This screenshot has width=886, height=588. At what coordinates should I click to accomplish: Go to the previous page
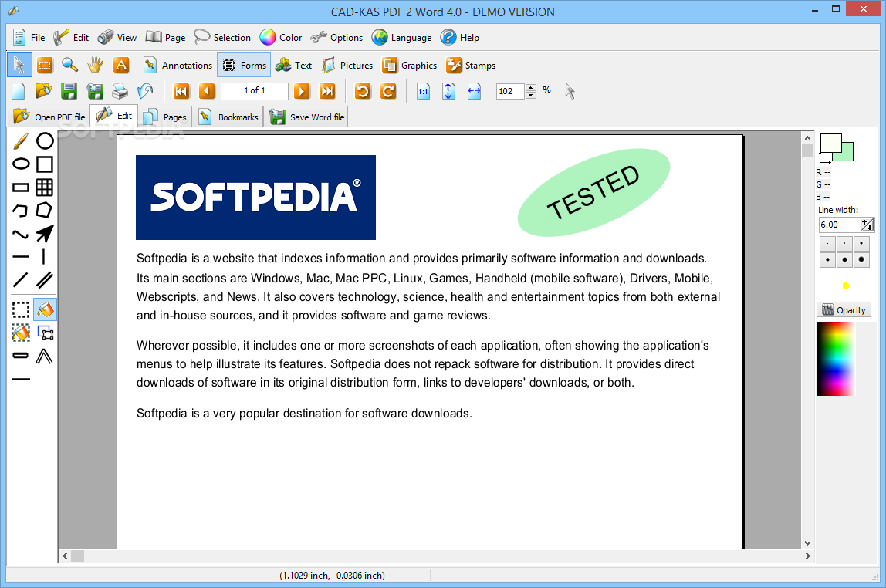point(207,91)
